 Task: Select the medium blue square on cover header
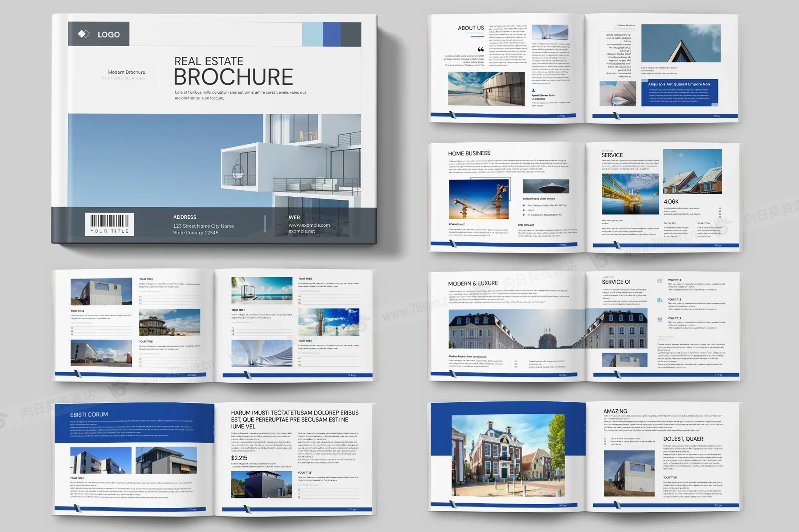click(332, 34)
